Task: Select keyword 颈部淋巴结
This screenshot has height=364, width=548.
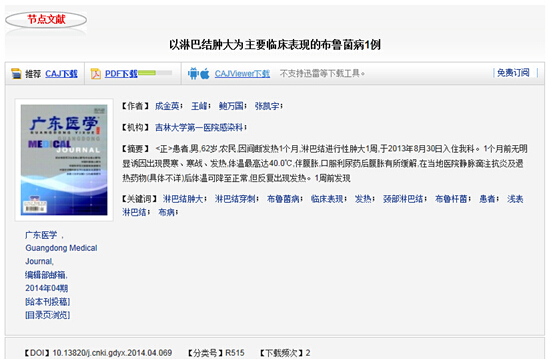Action: (403, 199)
